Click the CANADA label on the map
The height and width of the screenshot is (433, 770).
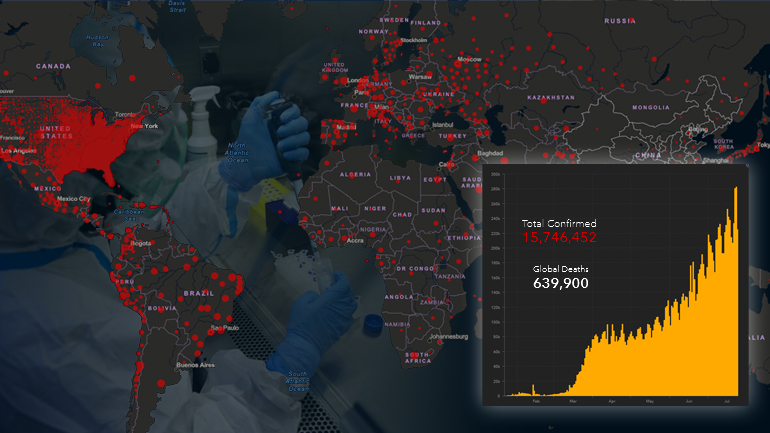coord(51,66)
